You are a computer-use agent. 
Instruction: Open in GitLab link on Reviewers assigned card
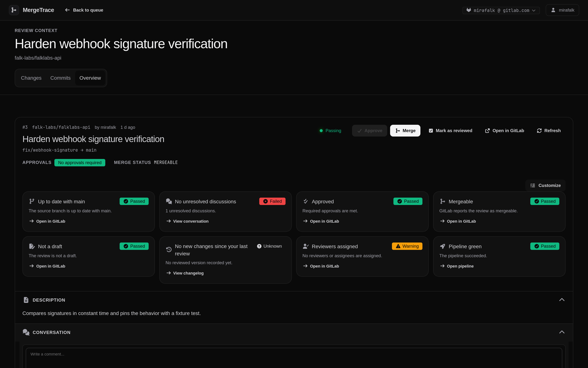[x=321, y=266]
